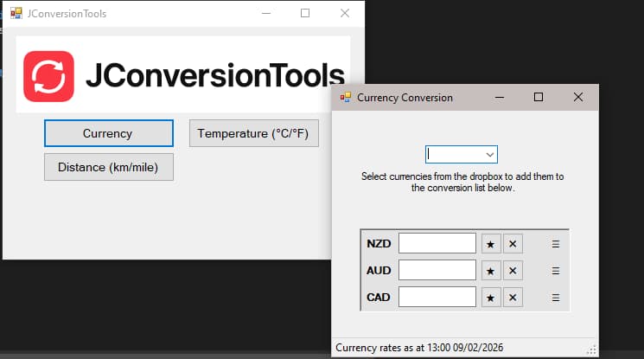
Task: Open the Temperature (°C/°F) converter
Action: click(x=254, y=133)
